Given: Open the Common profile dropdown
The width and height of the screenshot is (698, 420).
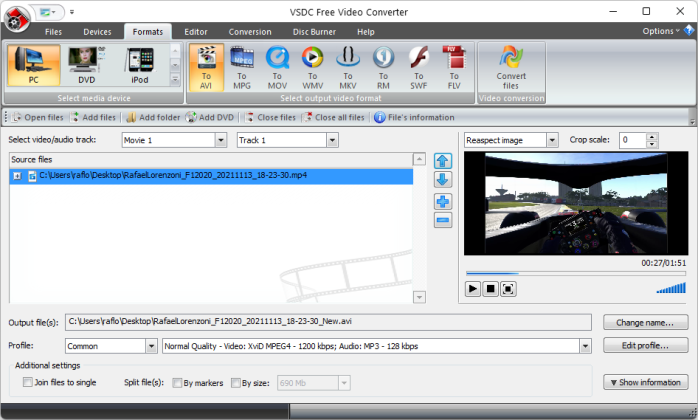Looking at the screenshot, I should pyautogui.click(x=151, y=346).
